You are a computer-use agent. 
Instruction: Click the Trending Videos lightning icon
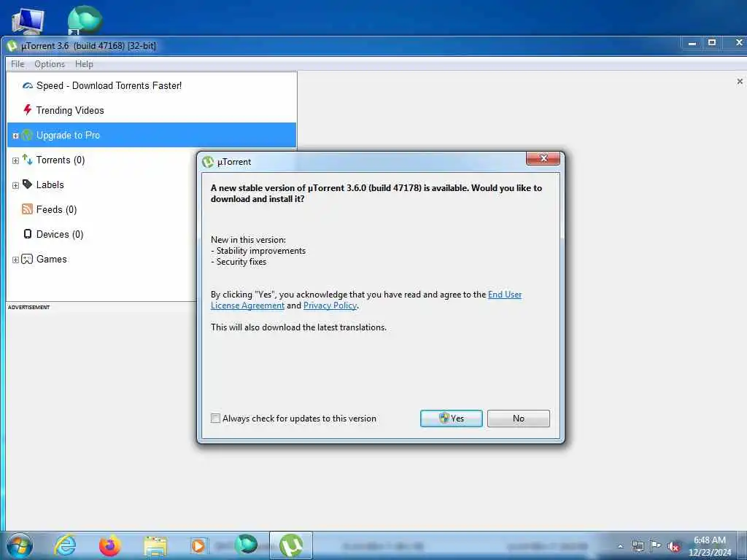[x=27, y=110]
